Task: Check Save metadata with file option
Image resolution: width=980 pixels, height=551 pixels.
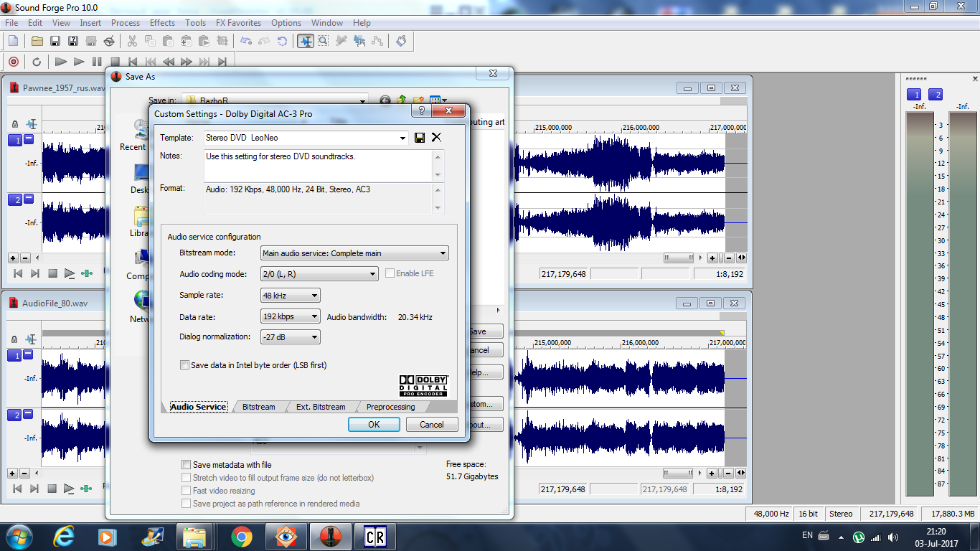Action: click(x=187, y=465)
